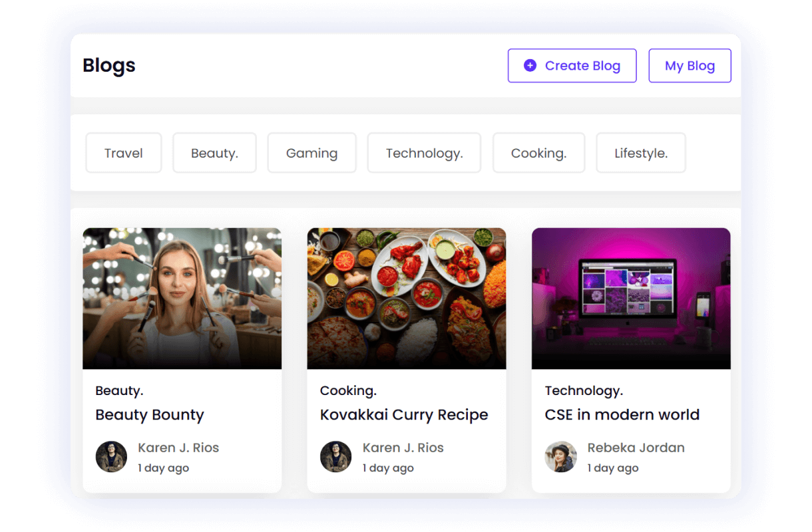Click Karen J. Rios name under Beauty Bounty
The height and width of the screenshot is (532, 812).
click(178, 448)
